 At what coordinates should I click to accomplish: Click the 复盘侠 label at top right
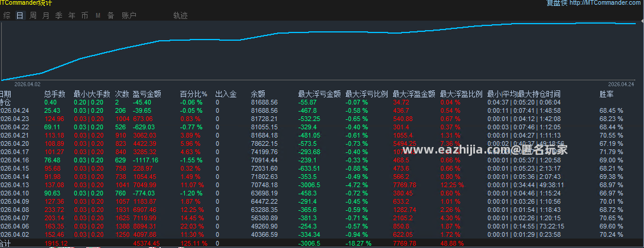pos(557,3)
